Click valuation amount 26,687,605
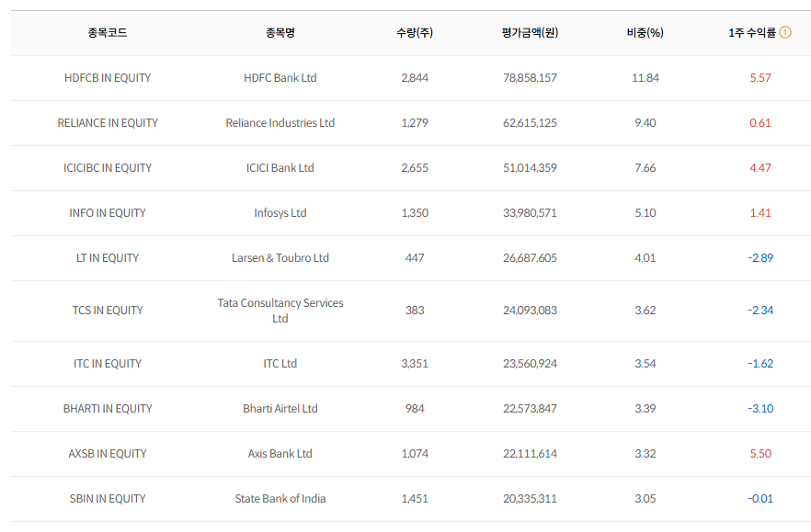The height and width of the screenshot is (532, 811). [x=531, y=258]
